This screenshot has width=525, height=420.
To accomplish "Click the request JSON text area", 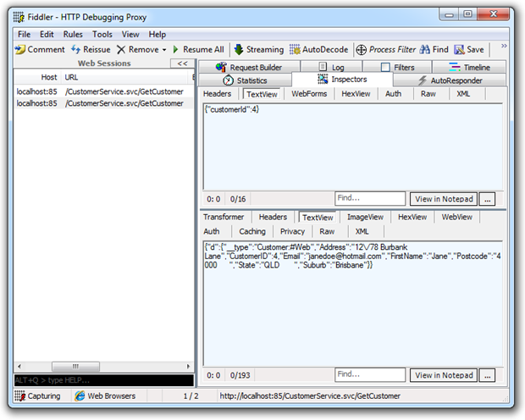I will (352, 146).
